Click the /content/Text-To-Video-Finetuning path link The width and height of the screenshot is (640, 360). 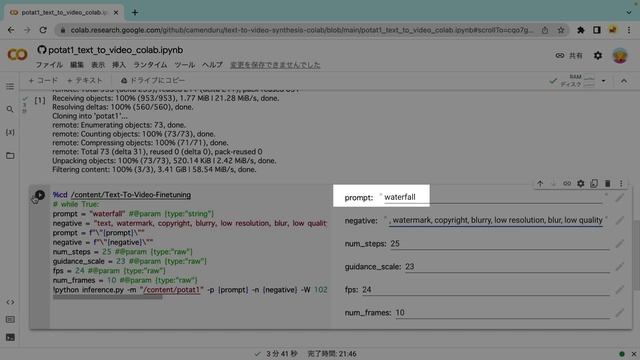click(x=131, y=195)
